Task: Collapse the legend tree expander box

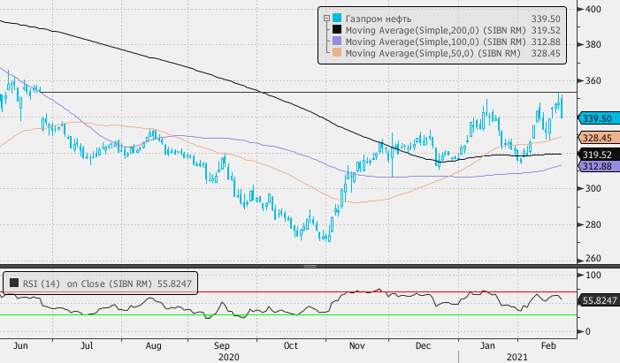Action: (327, 19)
